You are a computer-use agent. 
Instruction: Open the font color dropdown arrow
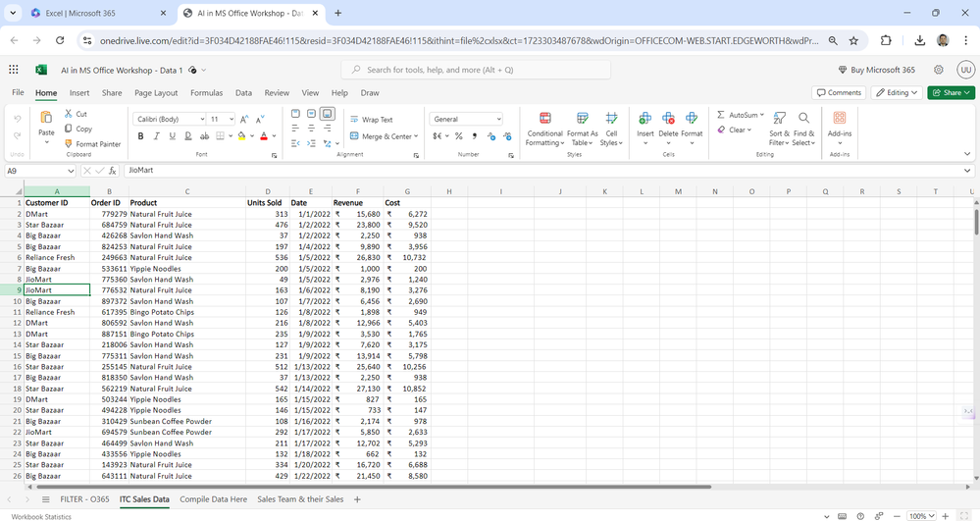[274, 135]
